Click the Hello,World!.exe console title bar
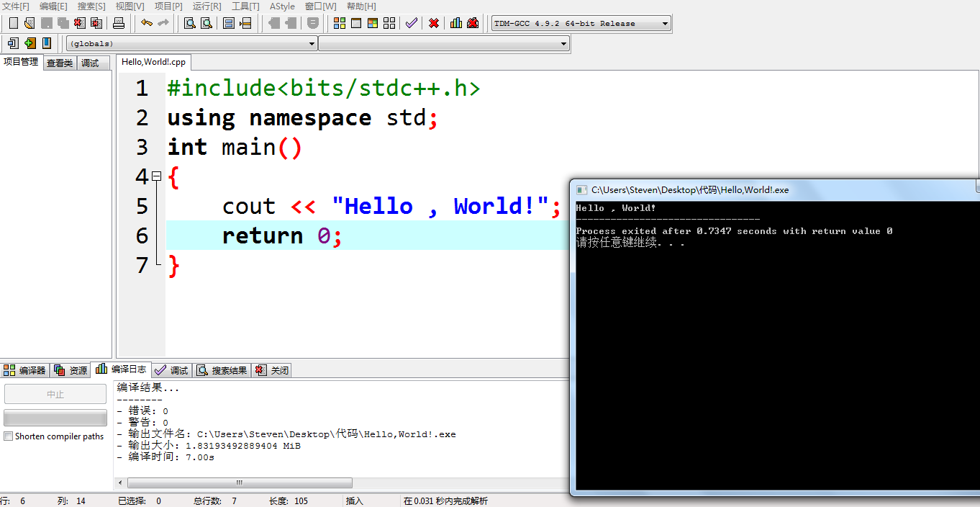The width and height of the screenshot is (980, 507). point(775,190)
